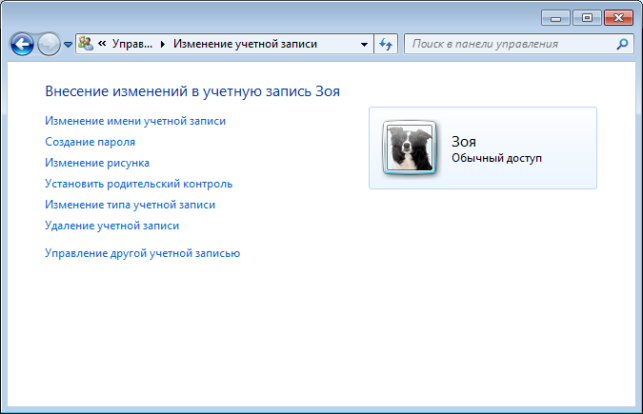Open the "Изменение рисунка" link

click(x=97, y=163)
